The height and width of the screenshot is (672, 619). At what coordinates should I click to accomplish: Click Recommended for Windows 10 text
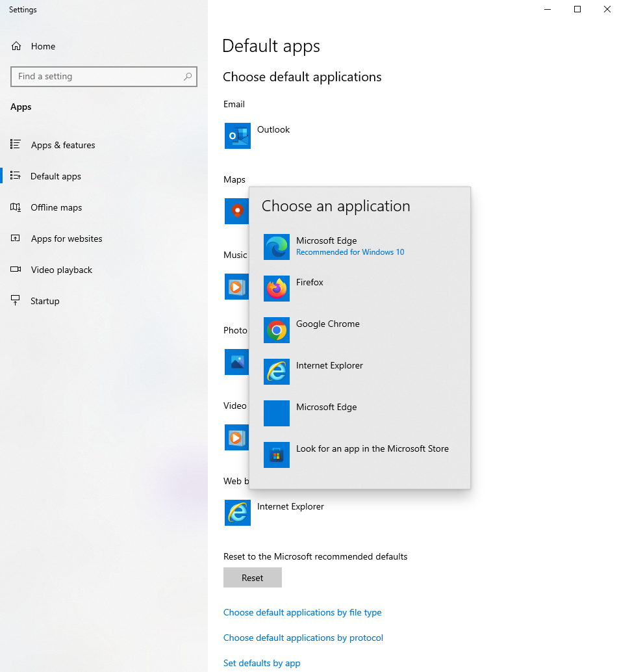tap(350, 252)
